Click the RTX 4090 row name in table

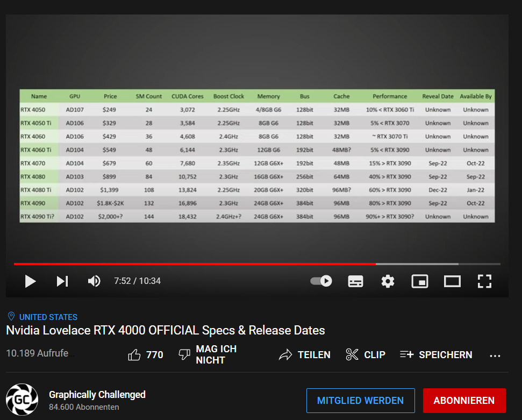pyautogui.click(x=33, y=203)
